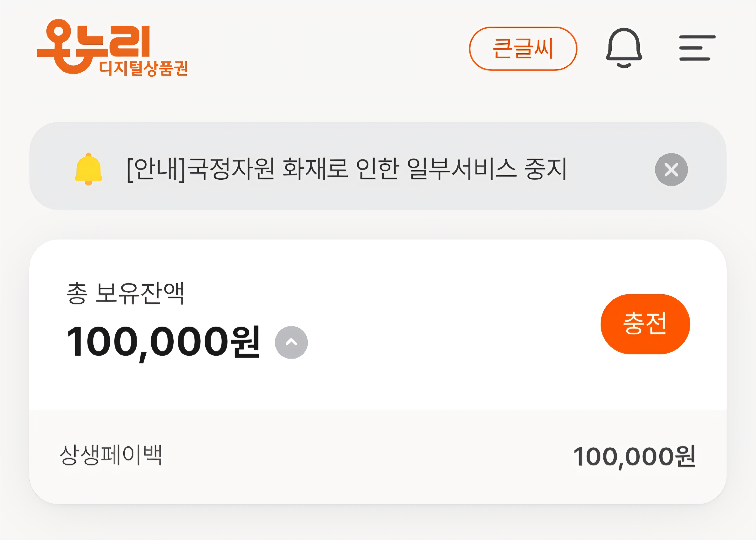Screen dimensions: 756x540
Task: Click the total balance 100,000원 amount
Action: [x=163, y=342]
